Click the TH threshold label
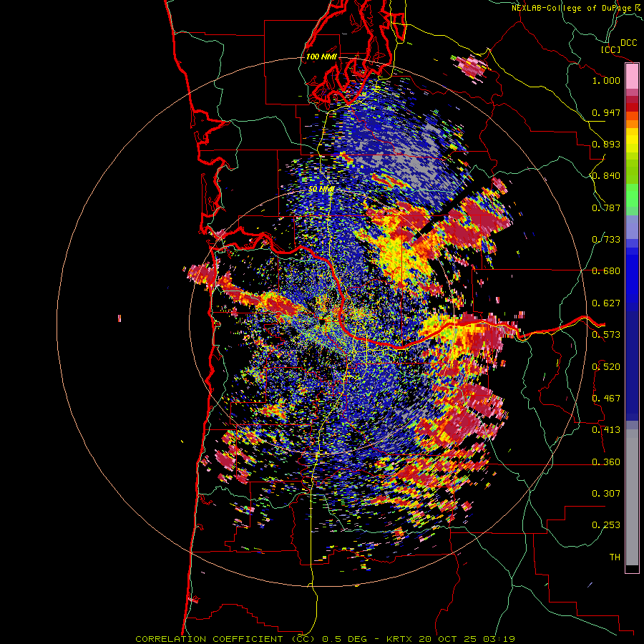The width and height of the screenshot is (644, 644). (615, 557)
